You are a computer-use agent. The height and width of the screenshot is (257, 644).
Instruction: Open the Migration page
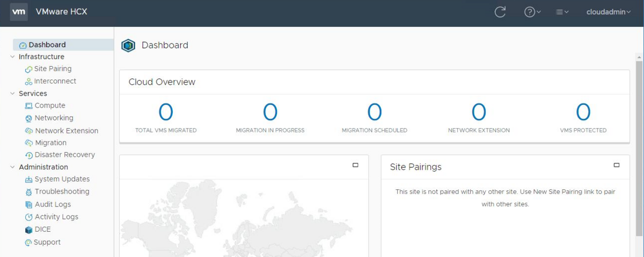click(50, 142)
